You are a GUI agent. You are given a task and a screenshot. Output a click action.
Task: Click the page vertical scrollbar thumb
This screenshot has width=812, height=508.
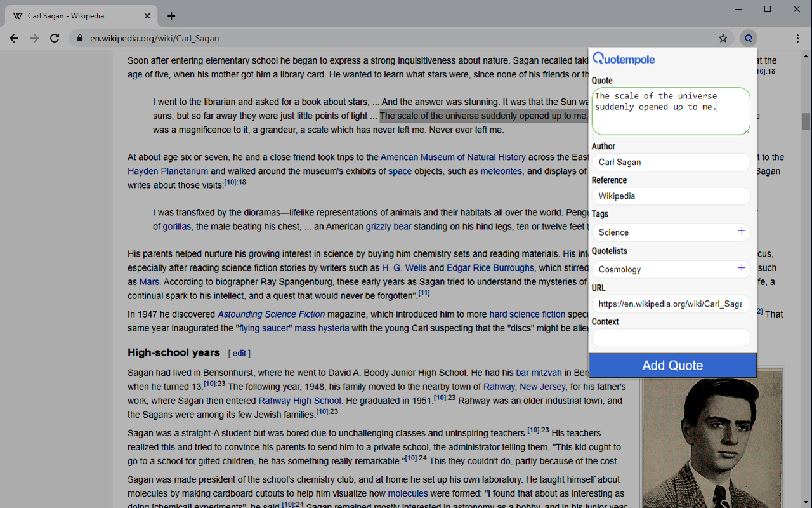click(x=806, y=121)
